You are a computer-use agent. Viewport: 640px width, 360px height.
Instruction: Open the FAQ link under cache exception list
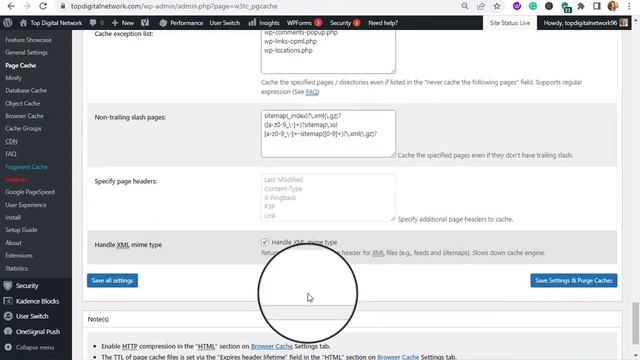point(312,92)
